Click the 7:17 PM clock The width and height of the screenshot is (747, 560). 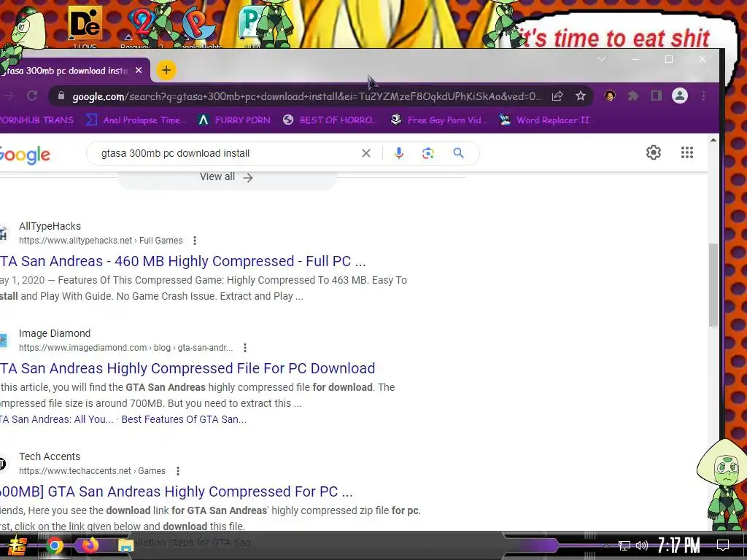coord(679,545)
